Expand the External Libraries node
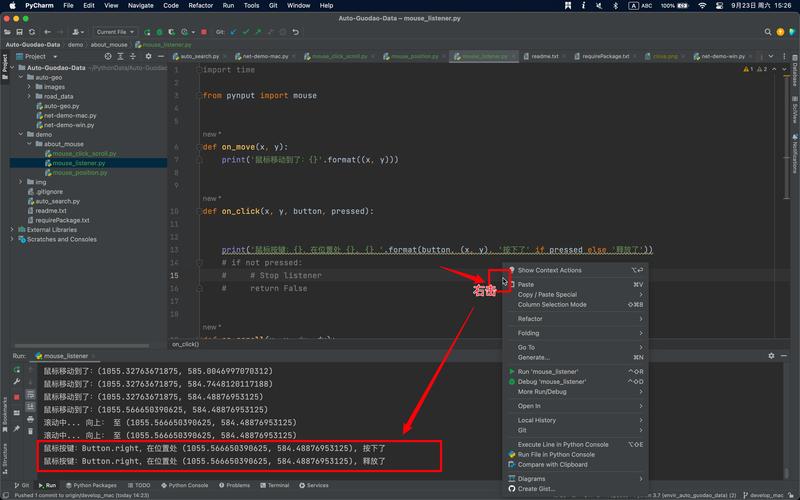This screenshot has width=800, height=500. tap(12, 230)
